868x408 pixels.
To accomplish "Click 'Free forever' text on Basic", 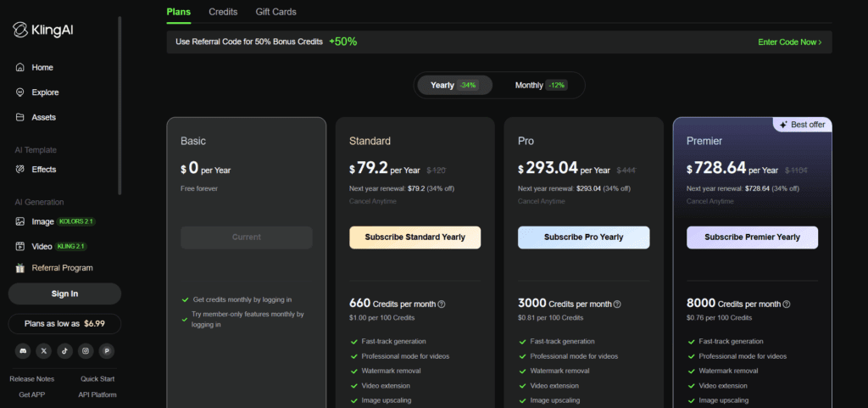I will pyautogui.click(x=199, y=188).
